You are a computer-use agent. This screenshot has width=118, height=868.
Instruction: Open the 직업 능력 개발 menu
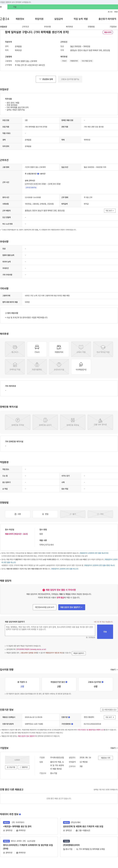coord(81,19)
